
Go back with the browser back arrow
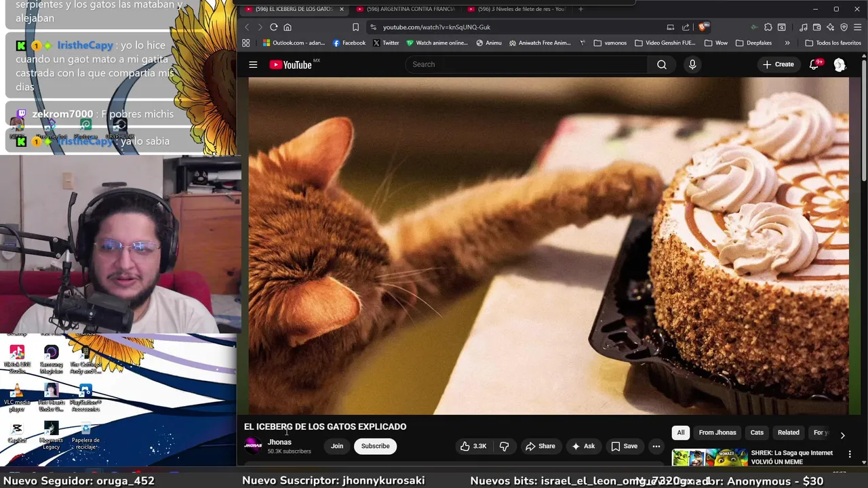point(246,27)
